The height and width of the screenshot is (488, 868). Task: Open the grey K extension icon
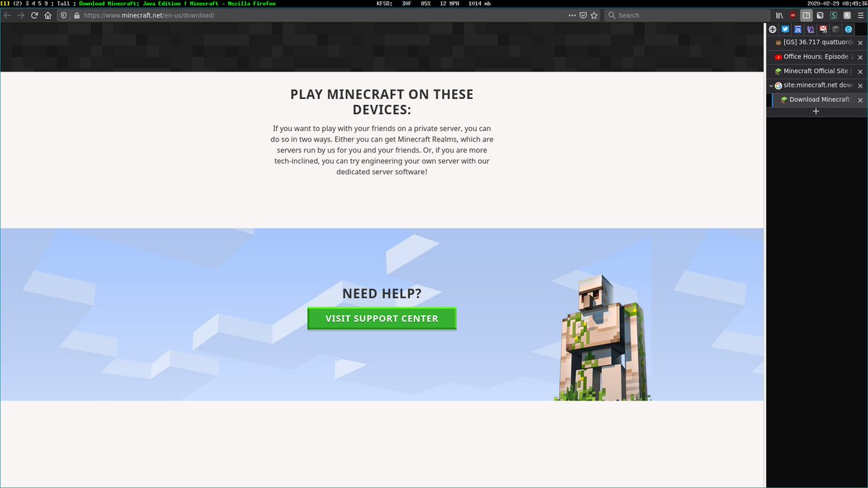846,15
